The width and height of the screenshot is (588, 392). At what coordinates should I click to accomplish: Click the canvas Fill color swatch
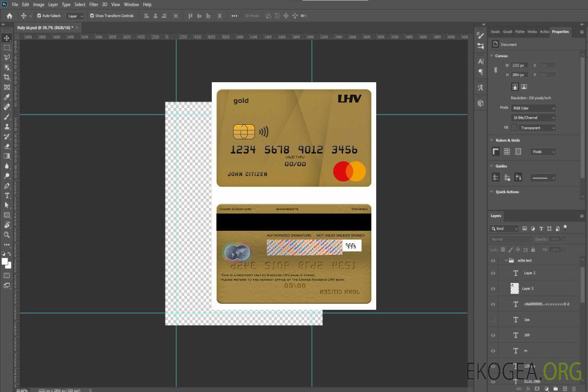click(514, 128)
